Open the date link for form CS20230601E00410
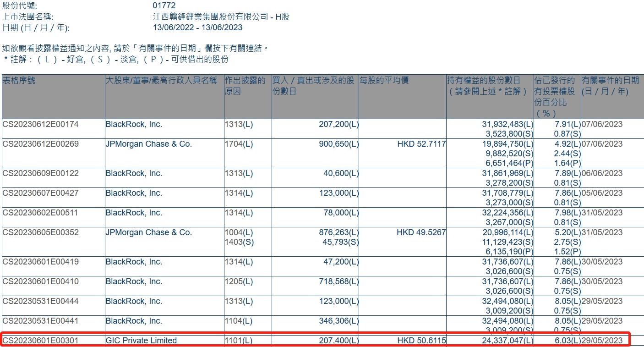Screen dimensions: 644x347 pos(602,281)
